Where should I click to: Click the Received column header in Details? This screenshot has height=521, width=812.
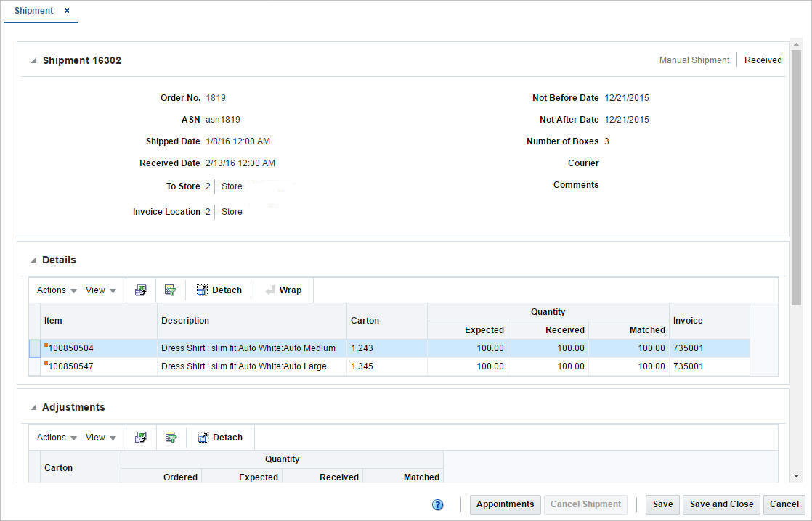[548, 330]
